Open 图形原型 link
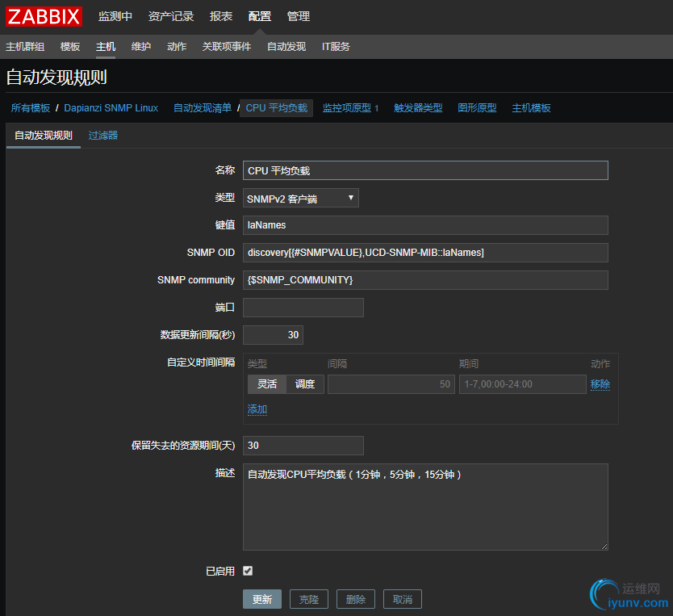 click(x=477, y=107)
